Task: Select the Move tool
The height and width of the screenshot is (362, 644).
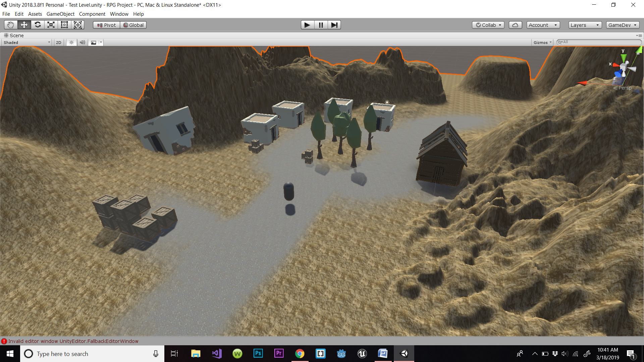Action: coord(23,24)
